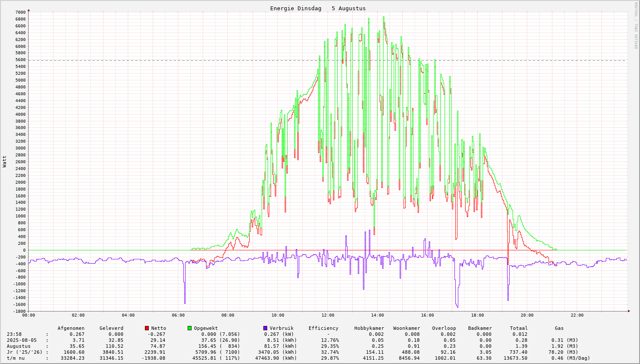Click the red Netto legend swatch
This screenshot has width=640, height=364.
(x=147, y=328)
